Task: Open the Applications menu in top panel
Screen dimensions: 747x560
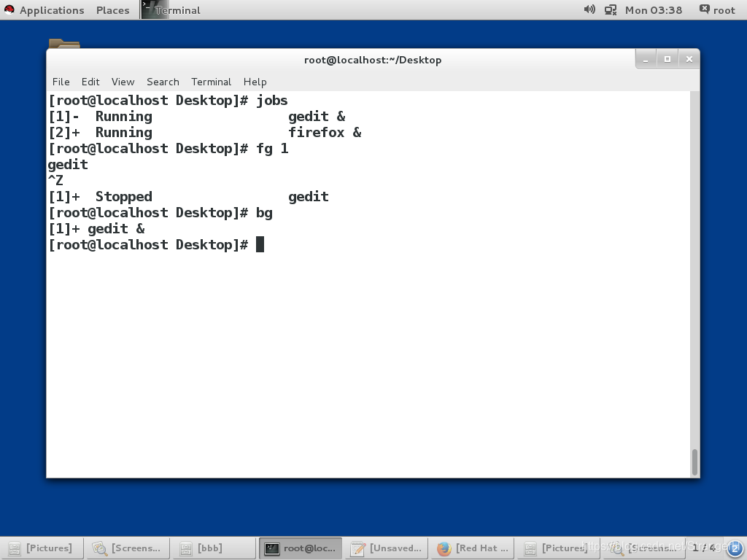Action: (x=52, y=10)
